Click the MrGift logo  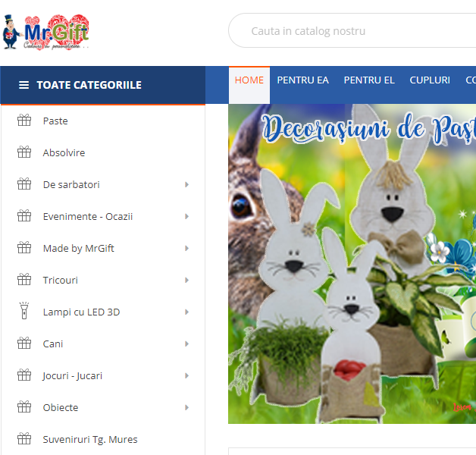click(46, 32)
